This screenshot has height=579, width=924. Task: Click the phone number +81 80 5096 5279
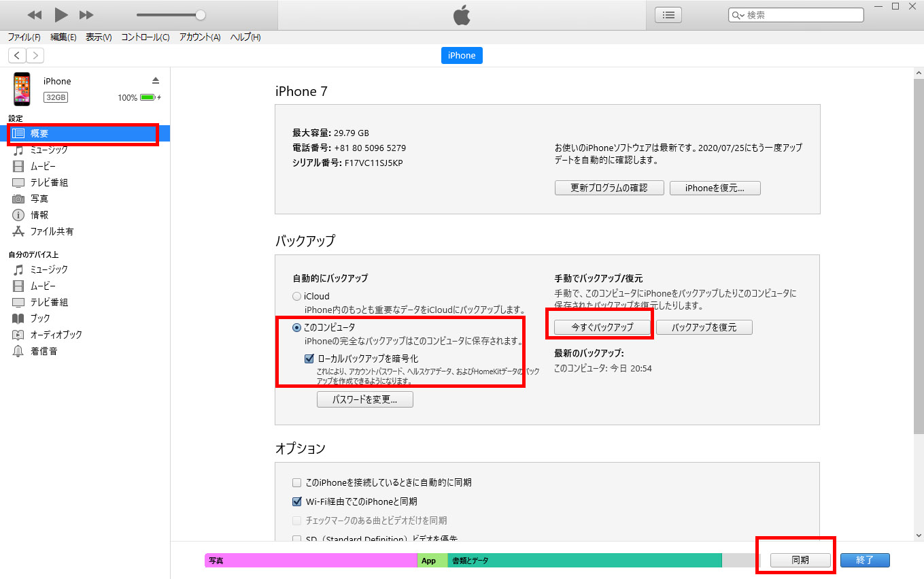coord(370,148)
